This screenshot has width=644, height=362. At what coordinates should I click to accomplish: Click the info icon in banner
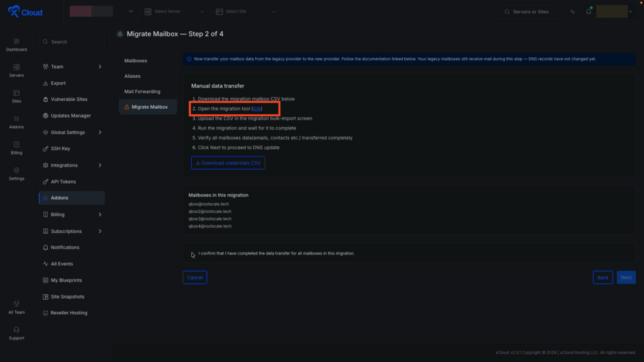[189, 59]
